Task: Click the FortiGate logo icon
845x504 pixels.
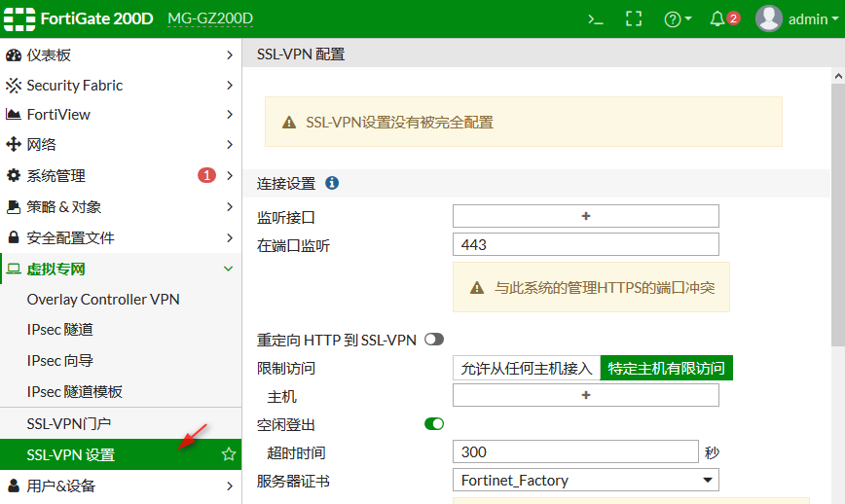Action: [x=19, y=18]
